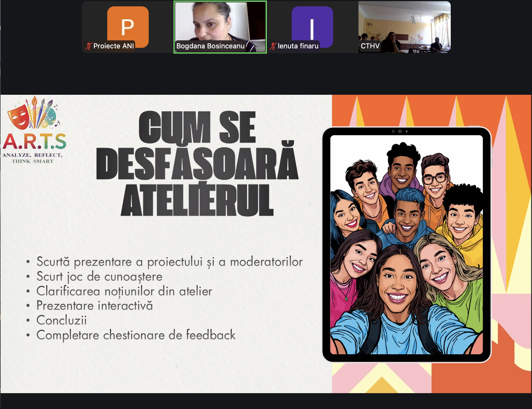Click the bullet 'Scurt joc de cunoaștere'
Screen dimensions: 532x409
[x=99, y=277]
